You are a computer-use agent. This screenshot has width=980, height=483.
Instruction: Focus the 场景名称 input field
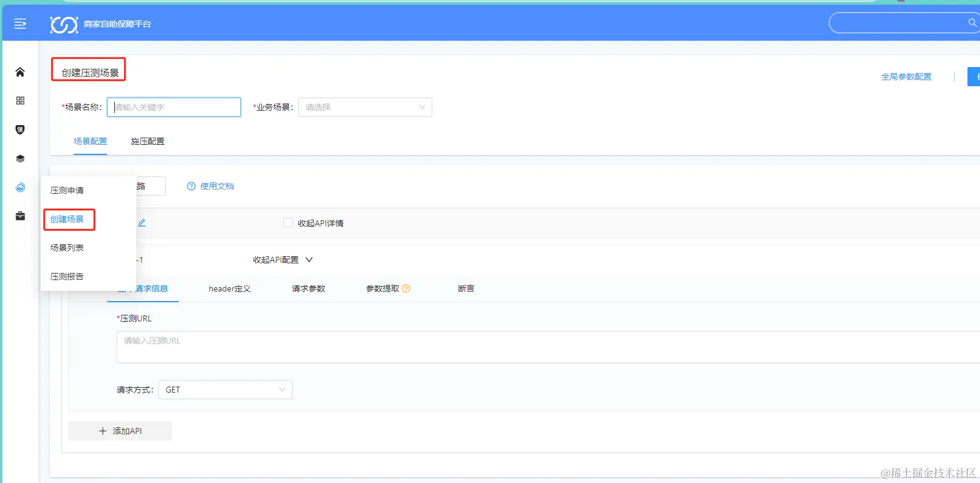pyautogui.click(x=174, y=107)
